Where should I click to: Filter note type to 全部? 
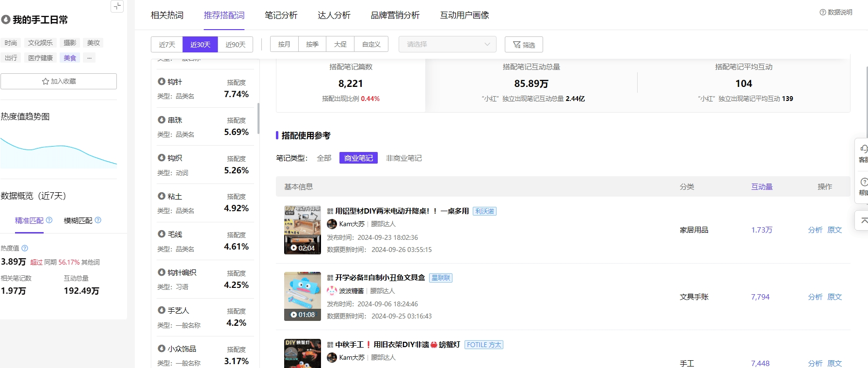pos(324,158)
